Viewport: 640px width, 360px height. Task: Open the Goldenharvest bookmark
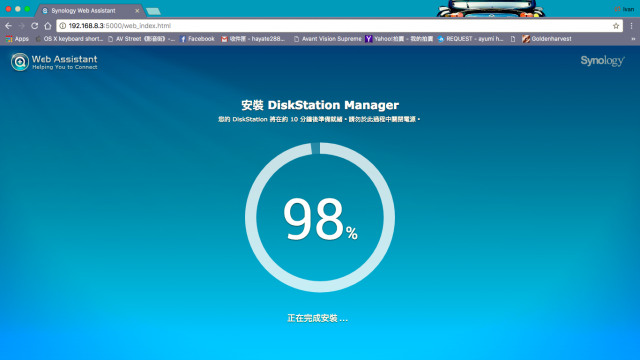(x=547, y=39)
